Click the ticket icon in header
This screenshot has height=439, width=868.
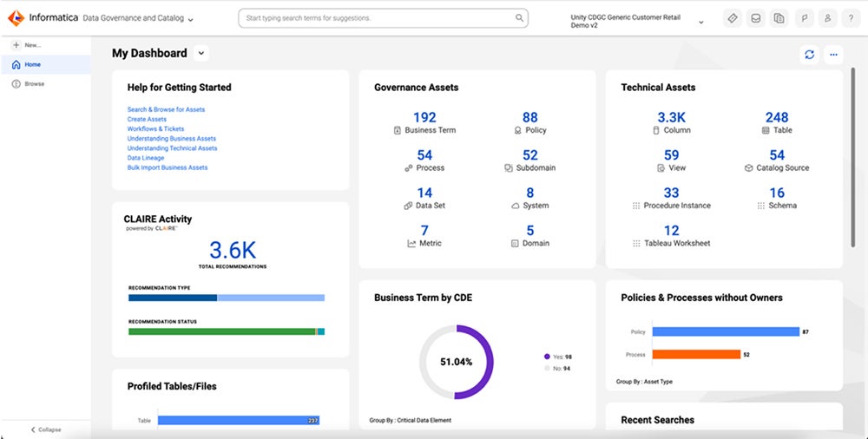pyautogui.click(x=733, y=18)
